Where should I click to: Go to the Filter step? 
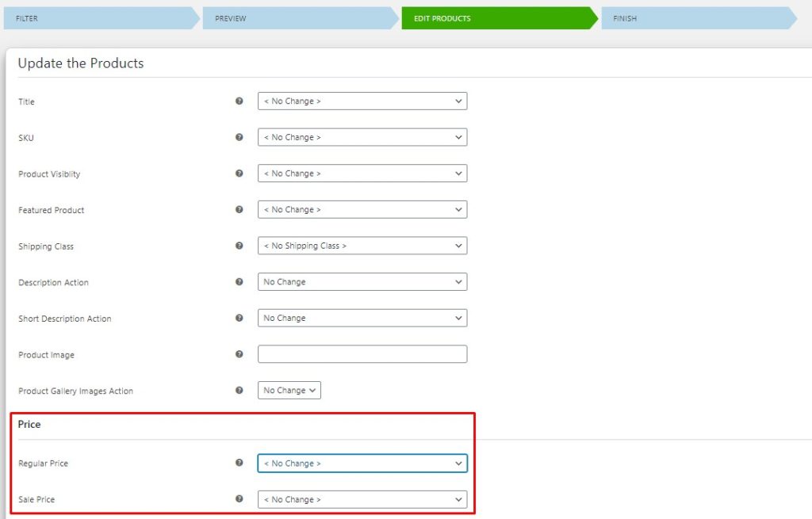click(x=101, y=18)
